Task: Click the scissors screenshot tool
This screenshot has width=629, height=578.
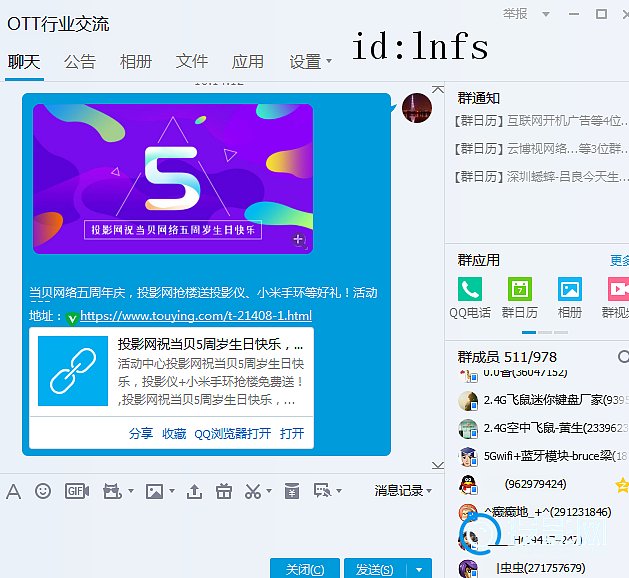Action: click(253, 491)
